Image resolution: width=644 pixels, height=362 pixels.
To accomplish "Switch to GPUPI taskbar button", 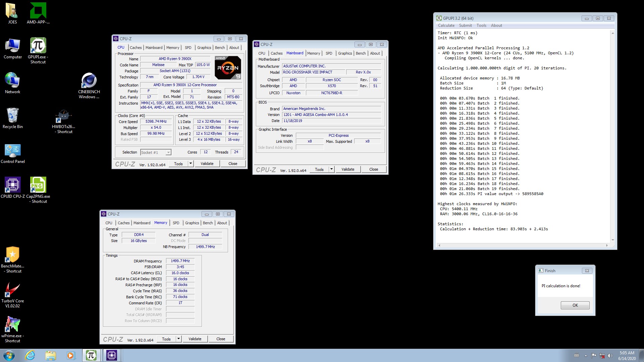I will click(x=91, y=355).
